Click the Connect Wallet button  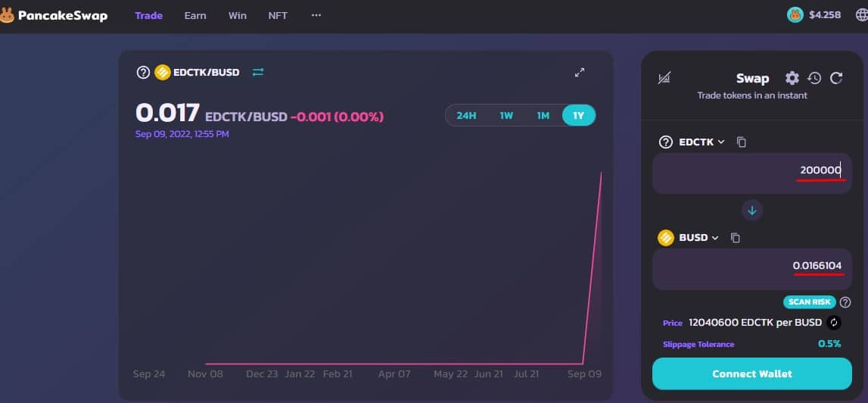point(751,373)
